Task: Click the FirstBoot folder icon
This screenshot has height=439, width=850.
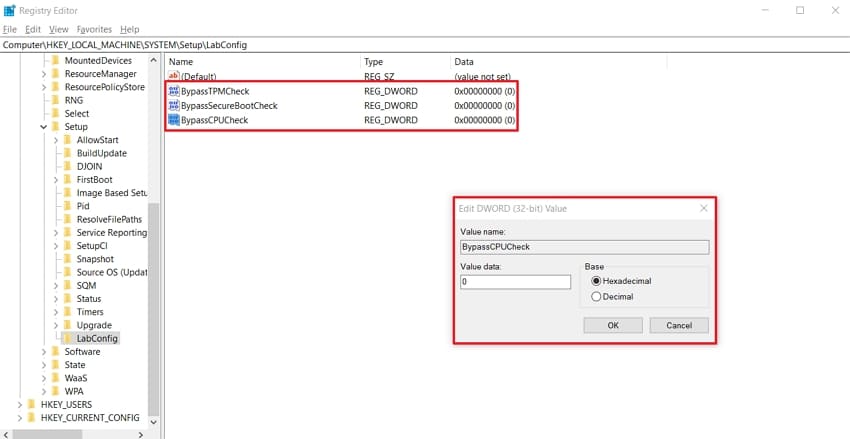Action: (x=67, y=179)
